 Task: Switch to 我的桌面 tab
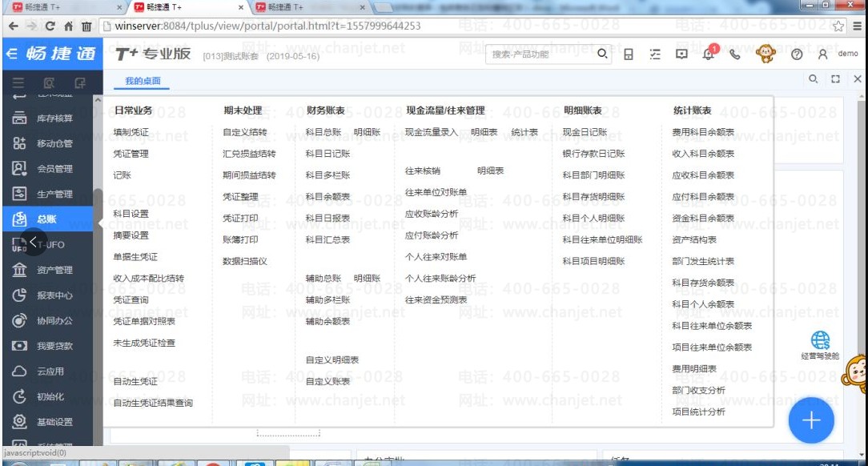click(143, 81)
